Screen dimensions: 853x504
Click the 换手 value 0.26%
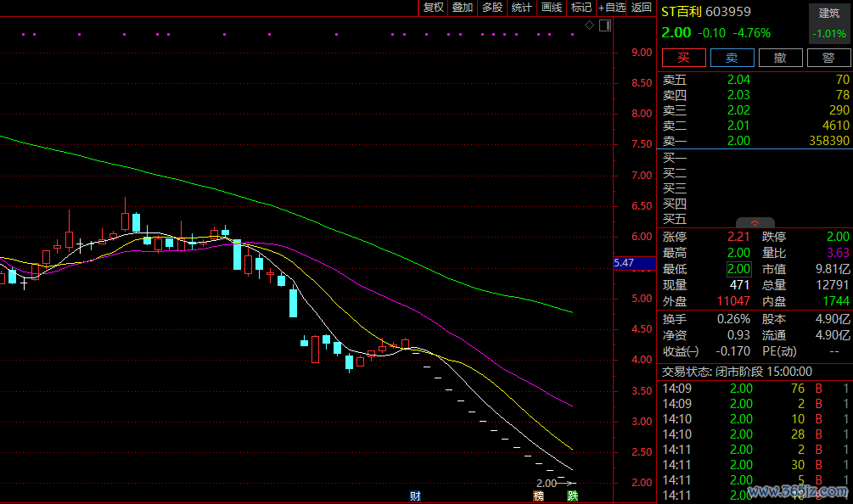[x=733, y=319]
